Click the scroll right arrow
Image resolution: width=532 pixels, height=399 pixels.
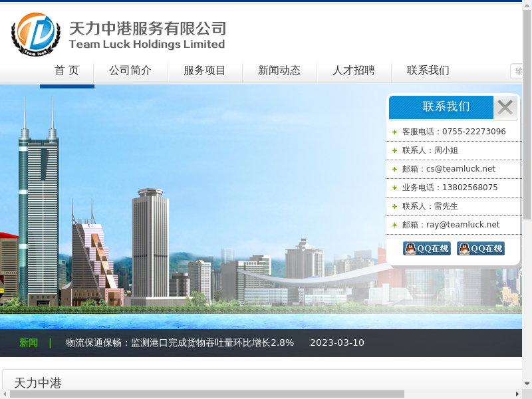coord(517,394)
